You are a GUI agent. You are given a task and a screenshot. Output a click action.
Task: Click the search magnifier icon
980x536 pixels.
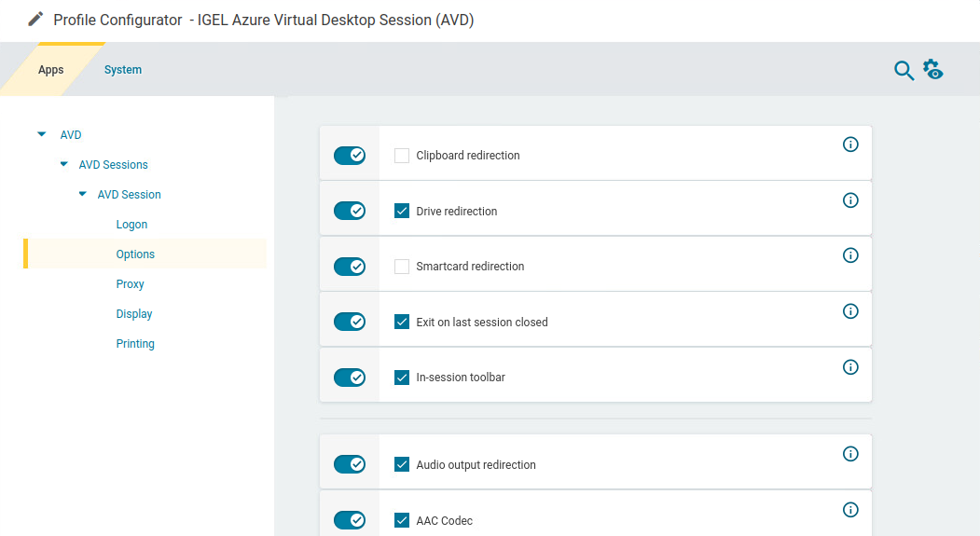(904, 71)
